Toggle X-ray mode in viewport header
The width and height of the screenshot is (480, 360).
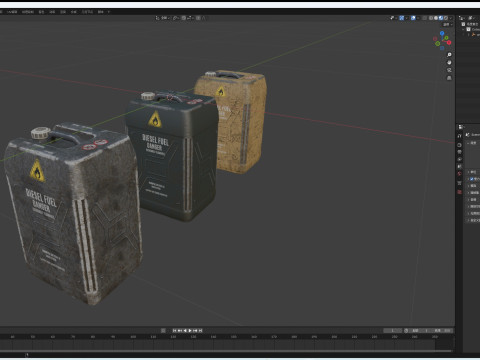(x=424, y=18)
